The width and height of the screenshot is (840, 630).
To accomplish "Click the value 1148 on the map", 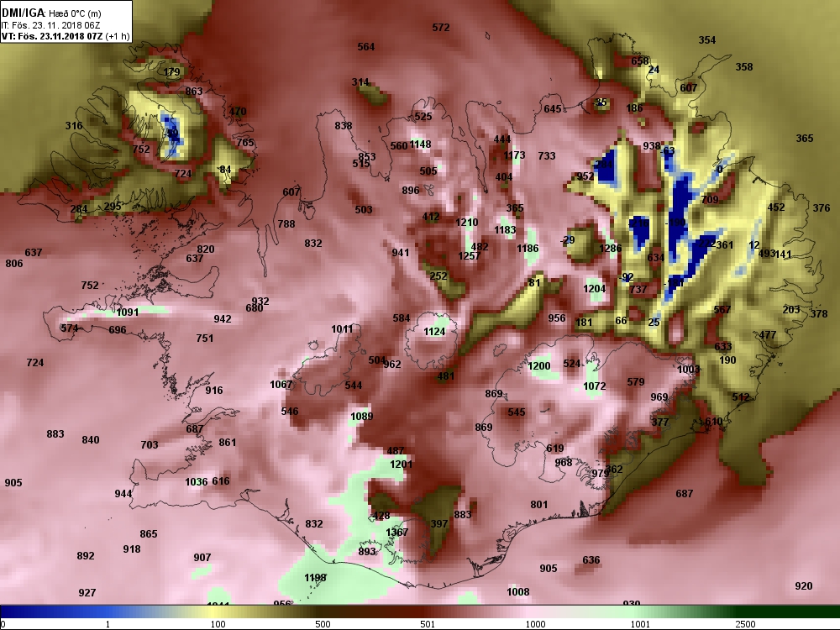I will [x=420, y=144].
